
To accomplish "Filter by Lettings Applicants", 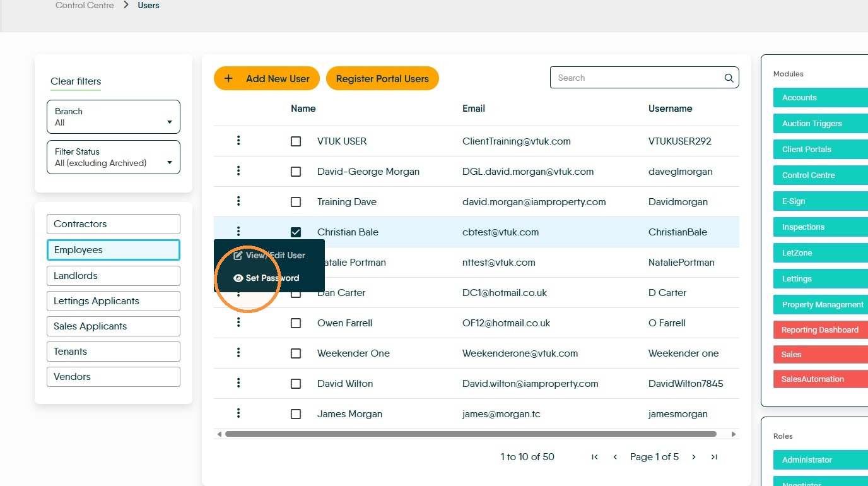I will click(x=114, y=301).
